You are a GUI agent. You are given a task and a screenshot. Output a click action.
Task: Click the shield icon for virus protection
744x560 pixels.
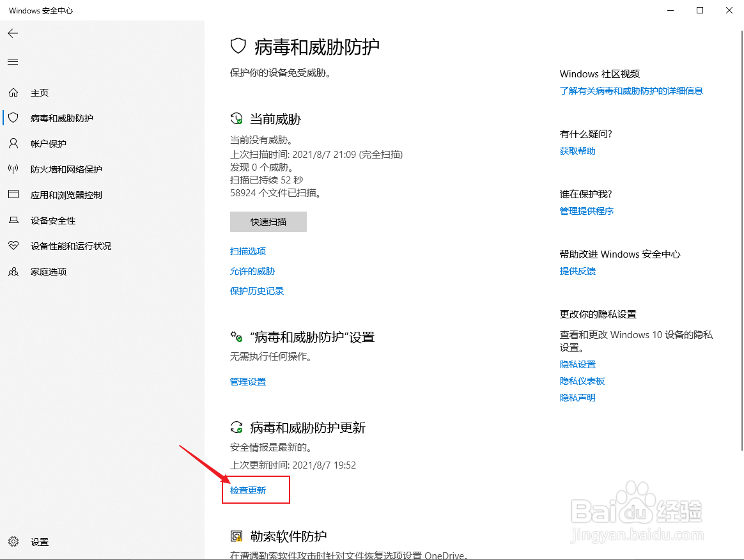point(13,118)
